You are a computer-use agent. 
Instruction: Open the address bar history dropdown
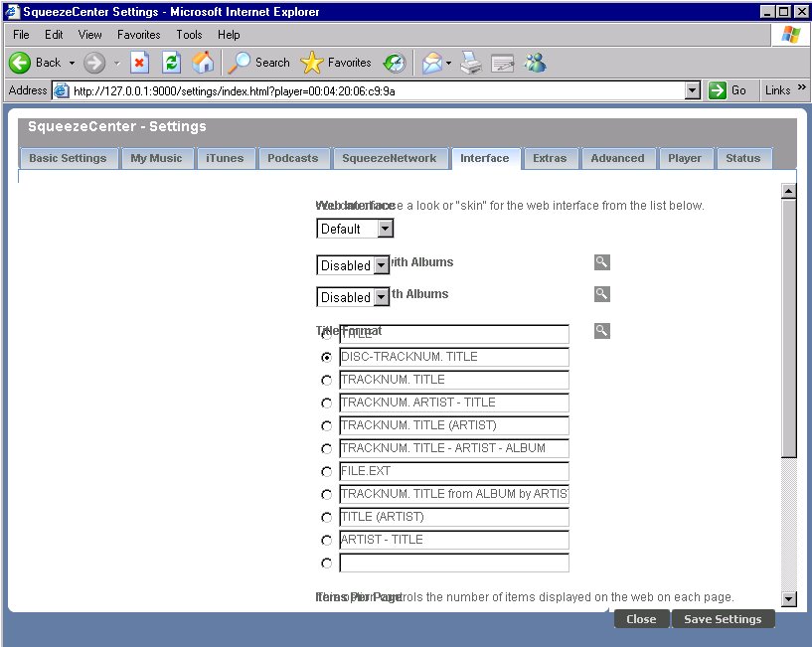693,90
